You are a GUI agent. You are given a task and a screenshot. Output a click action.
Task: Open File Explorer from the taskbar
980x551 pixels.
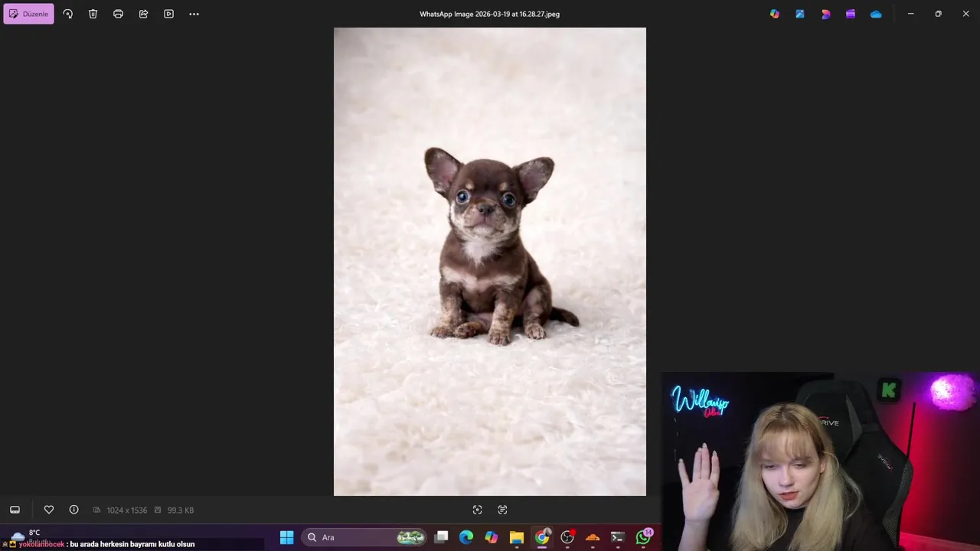point(517,537)
